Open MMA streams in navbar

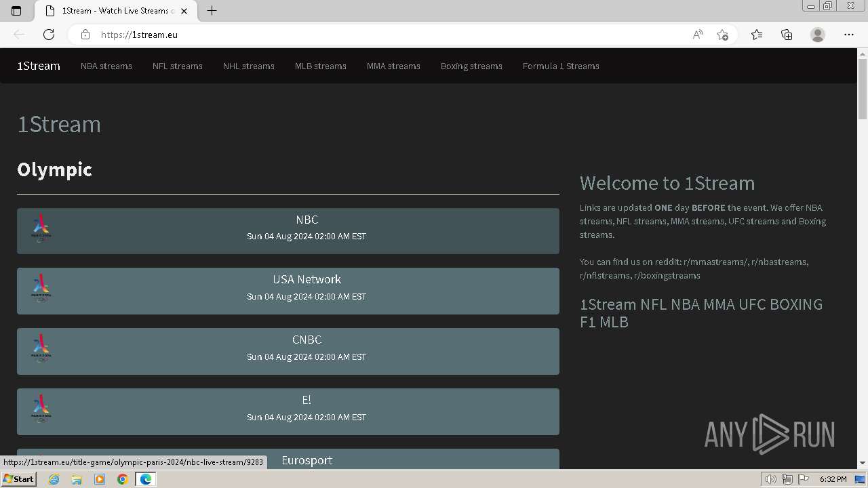pos(393,66)
